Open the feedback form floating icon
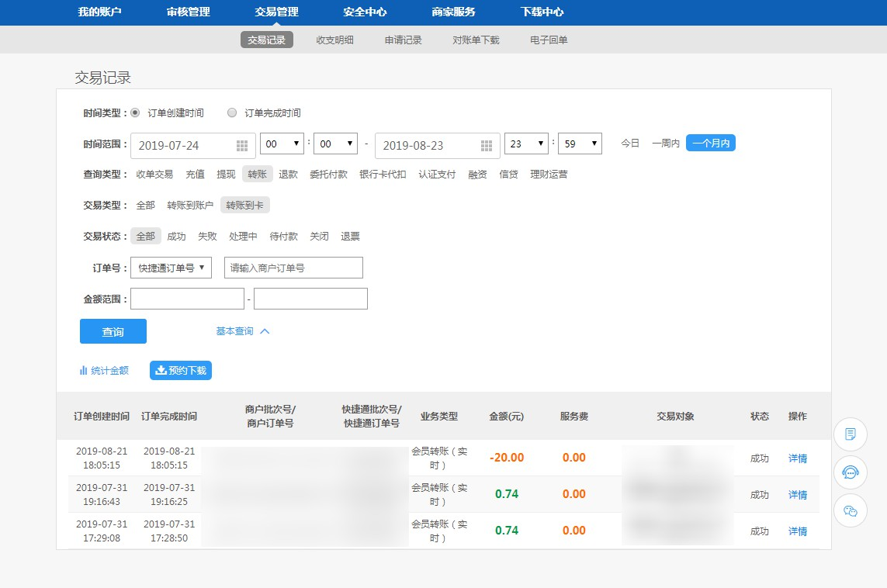This screenshot has width=887, height=588. click(x=850, y=434)
